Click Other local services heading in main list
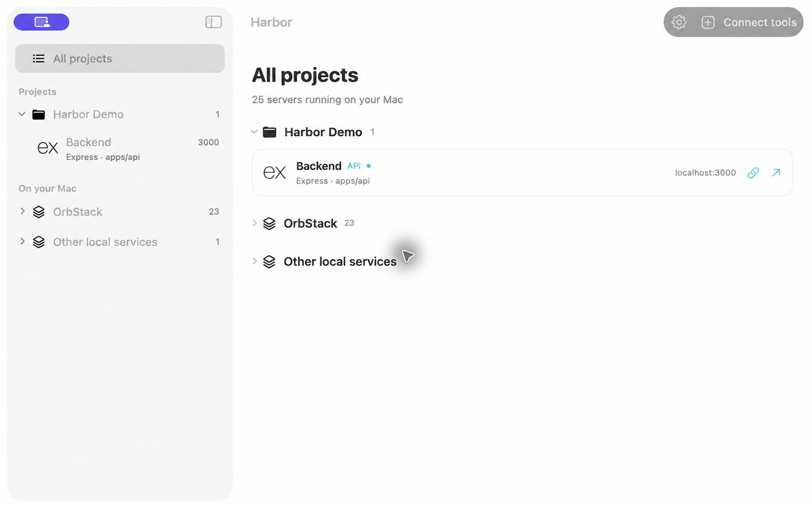 [x=340, y=262]
